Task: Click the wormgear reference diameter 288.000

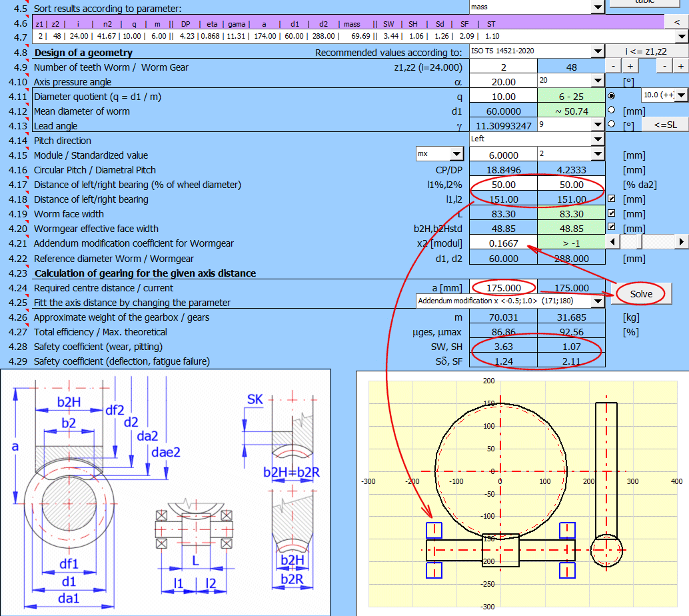Action: pos(571,258)
